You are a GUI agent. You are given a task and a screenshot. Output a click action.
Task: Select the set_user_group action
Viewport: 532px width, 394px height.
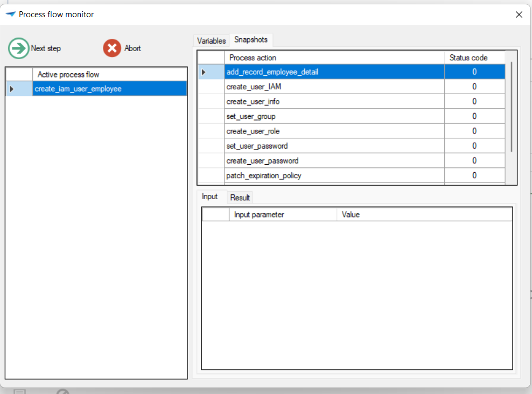[334, 116]
